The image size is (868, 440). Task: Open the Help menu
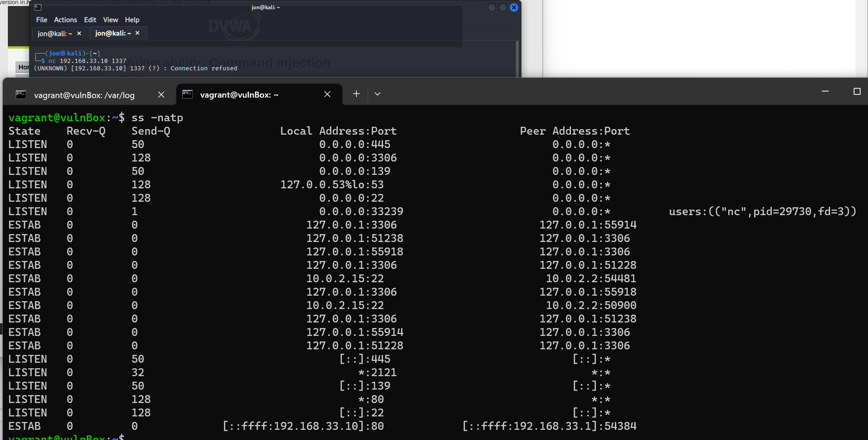(x=132, y=19)
